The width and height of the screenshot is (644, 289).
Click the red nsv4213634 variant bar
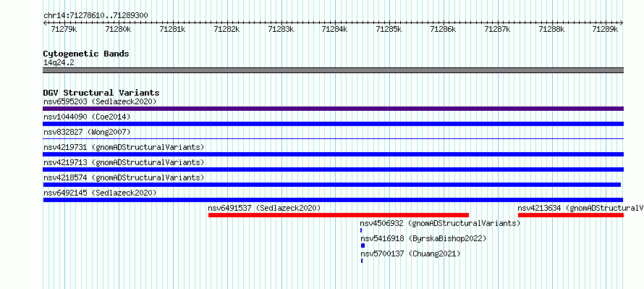[x=571, y=215]
